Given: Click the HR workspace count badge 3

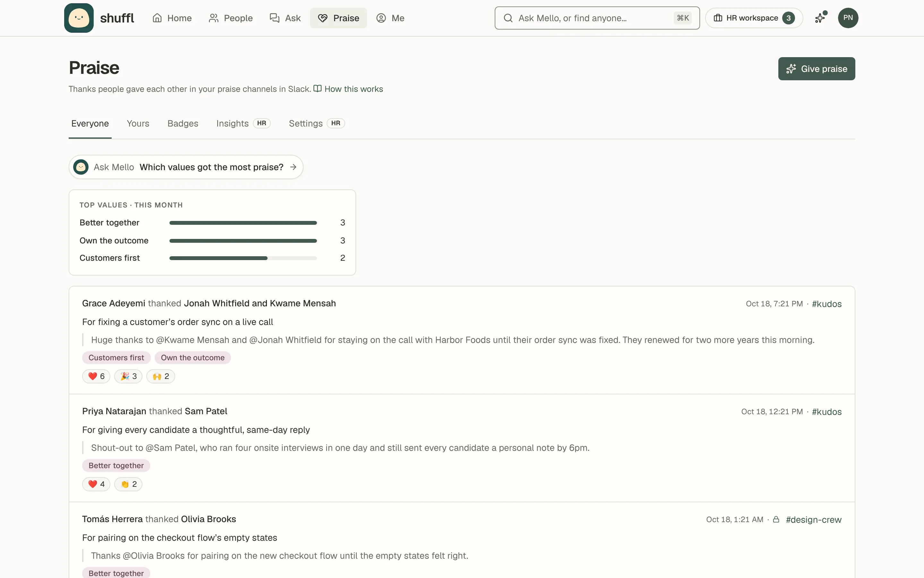Looking at the screenshot, I should pos(789,18).
